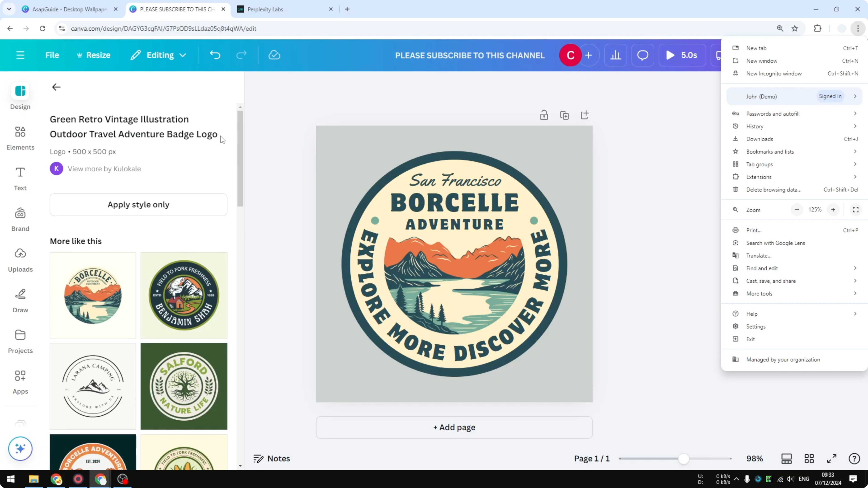Click the Apply style only button
The height and width of the screenshot is (488, 868).
point(138,204)
